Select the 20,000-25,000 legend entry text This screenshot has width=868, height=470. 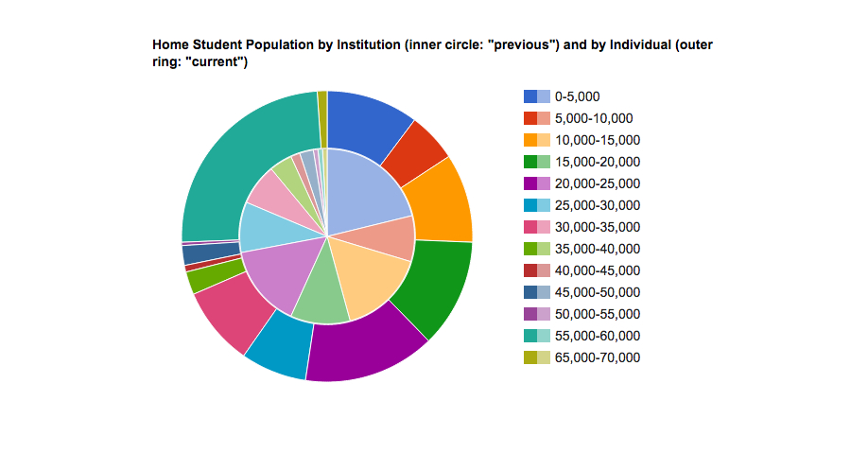(x=597, y=183)
